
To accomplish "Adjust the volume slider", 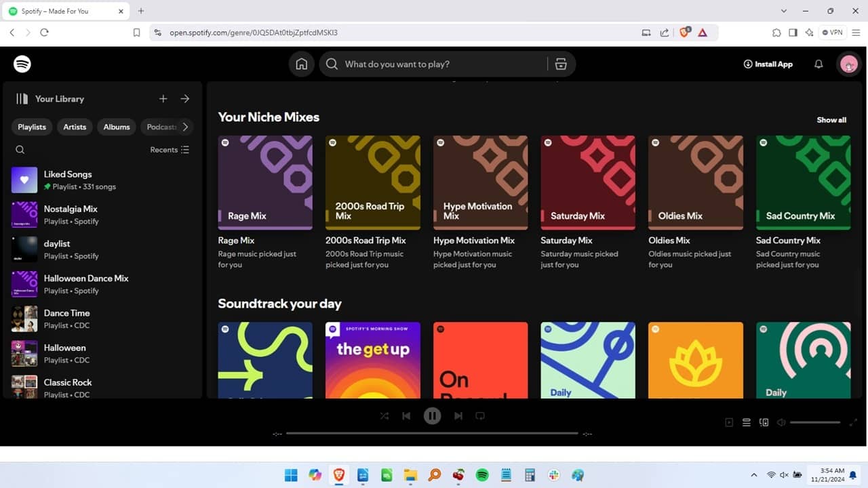I will click(x=814, y=422).
